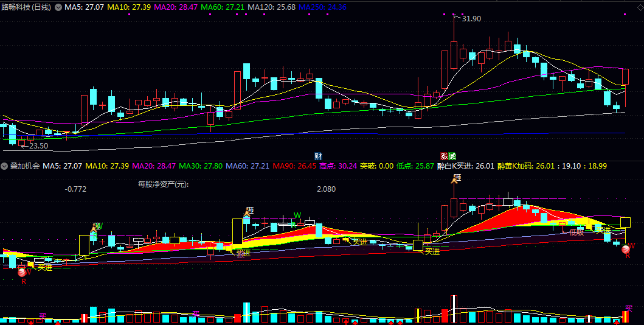Expand the 叠加机会 indicator dropdown arrow
This screenshot has width=644, height=325.
click(x=4, y=166)
